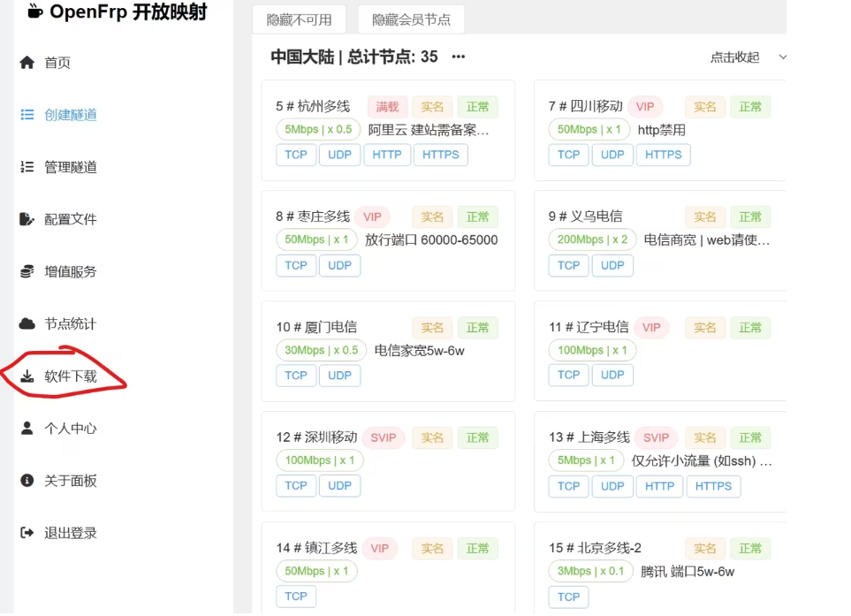This screenshot has width=851, height=616.
Task: Click the TCP tag on 镇江多线 card
Action: click(x=296, y=597)
